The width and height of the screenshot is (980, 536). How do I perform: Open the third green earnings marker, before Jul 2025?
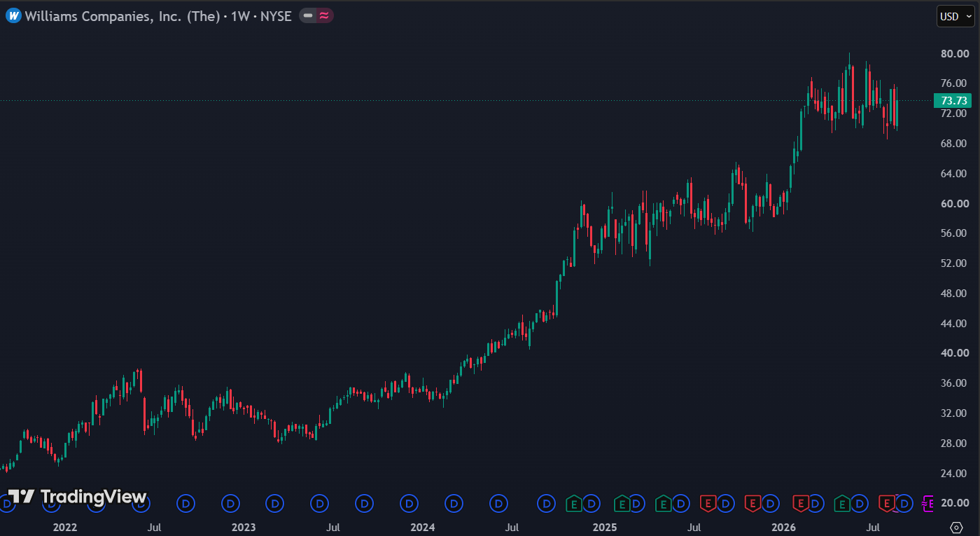[663, 503]
